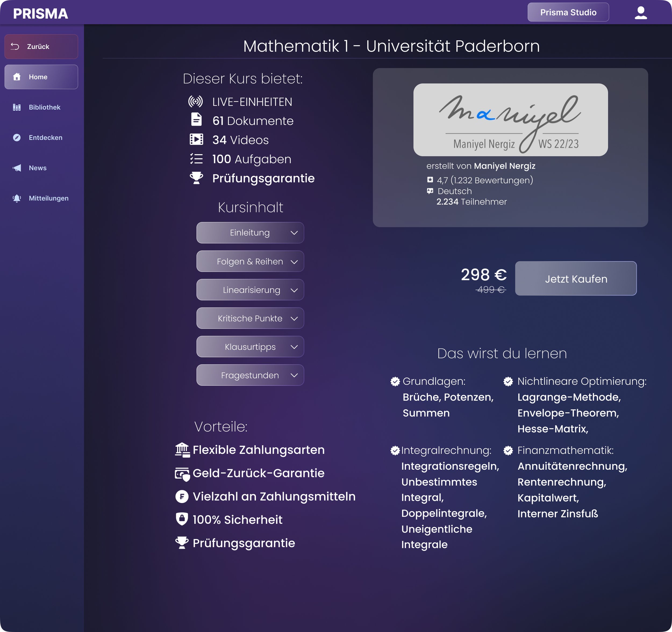The image size is (672, 632).
Task: Click the News megaphone icon
Action: pos(17,168)
